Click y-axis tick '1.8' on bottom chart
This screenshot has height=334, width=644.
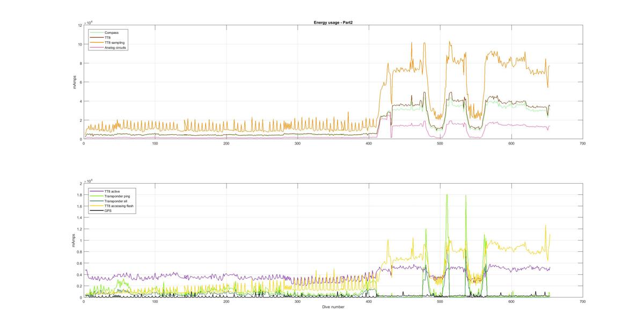80,195
